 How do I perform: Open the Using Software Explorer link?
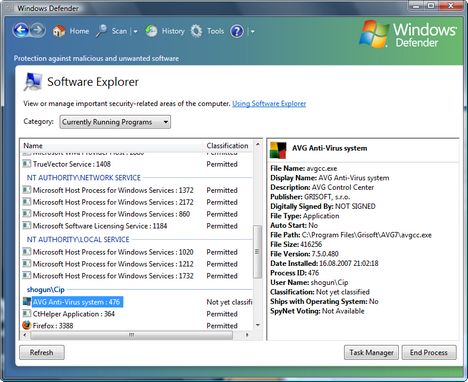click(269, 104)
